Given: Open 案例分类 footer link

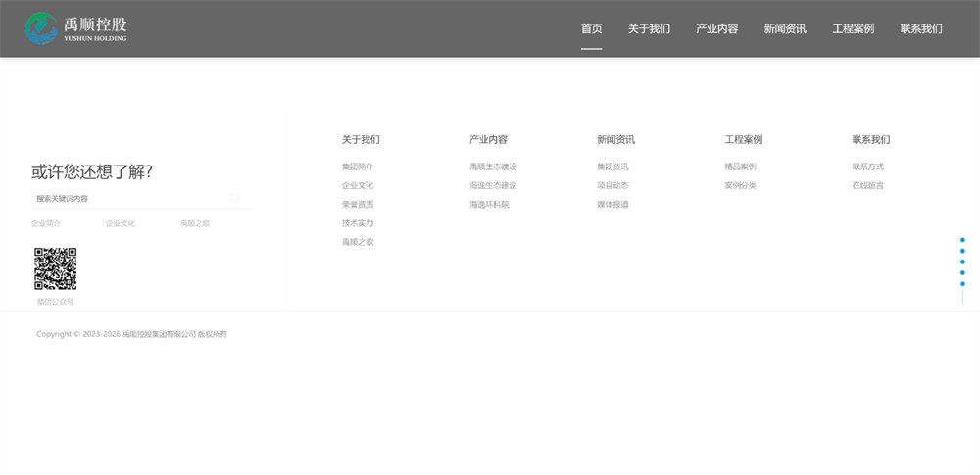Looking at the screenshot, I should tap(740, 186).
